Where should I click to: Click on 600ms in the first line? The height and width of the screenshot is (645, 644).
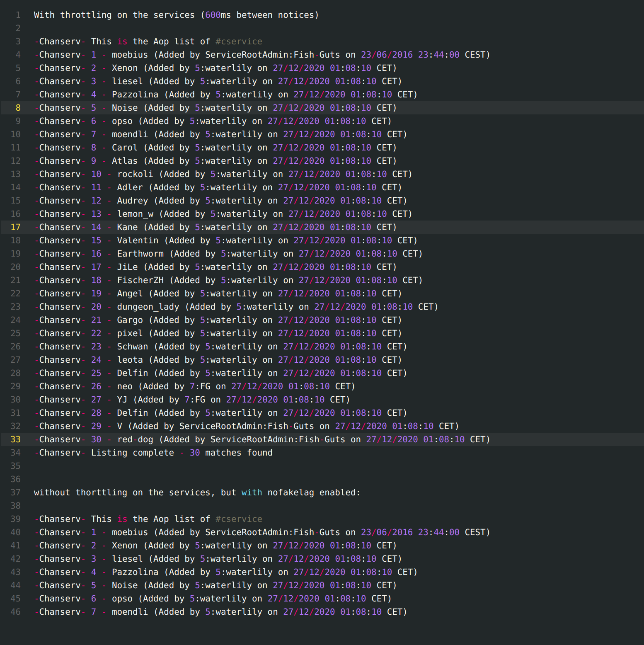point(218,15)
